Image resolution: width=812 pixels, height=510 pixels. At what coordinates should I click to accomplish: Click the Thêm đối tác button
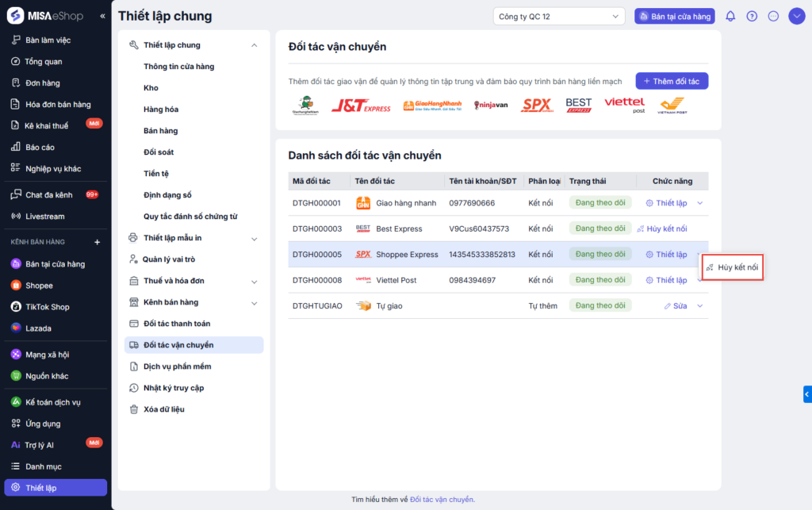click(672, 81)
